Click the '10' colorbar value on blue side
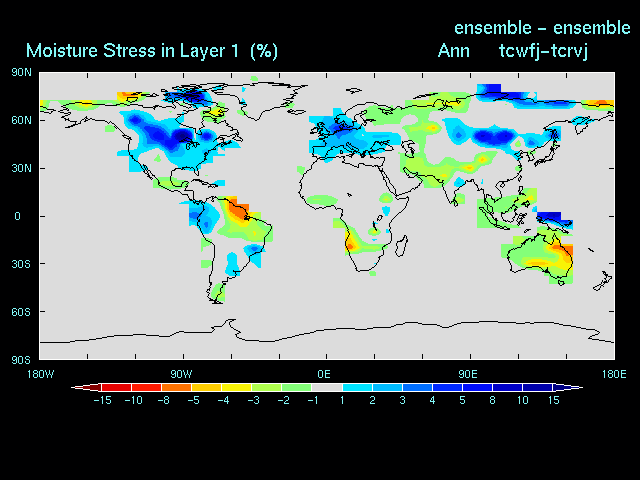The height and width of the screenshot is (480, 640). 523,400
